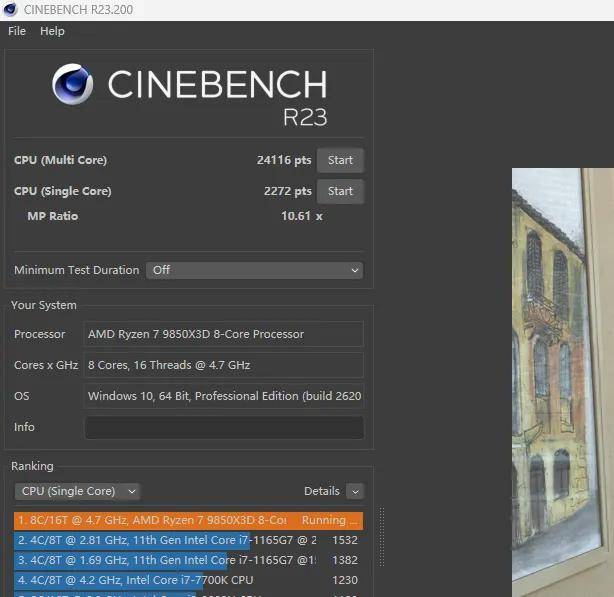Select ranking row 4 Intel Core i7-7700K
This screenshot has width=614, height=597.
188,580
